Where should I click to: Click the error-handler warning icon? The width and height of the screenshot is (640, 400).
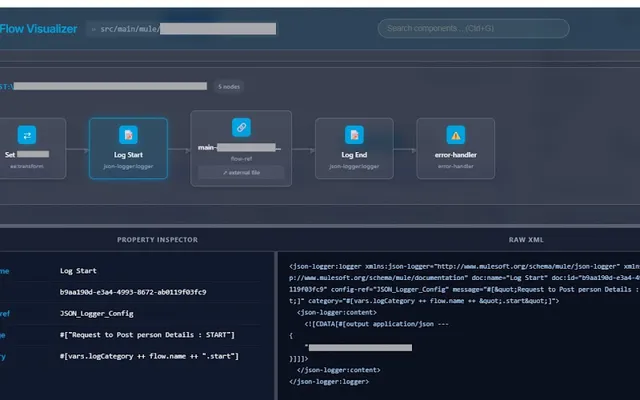click(x=456, y=135)
